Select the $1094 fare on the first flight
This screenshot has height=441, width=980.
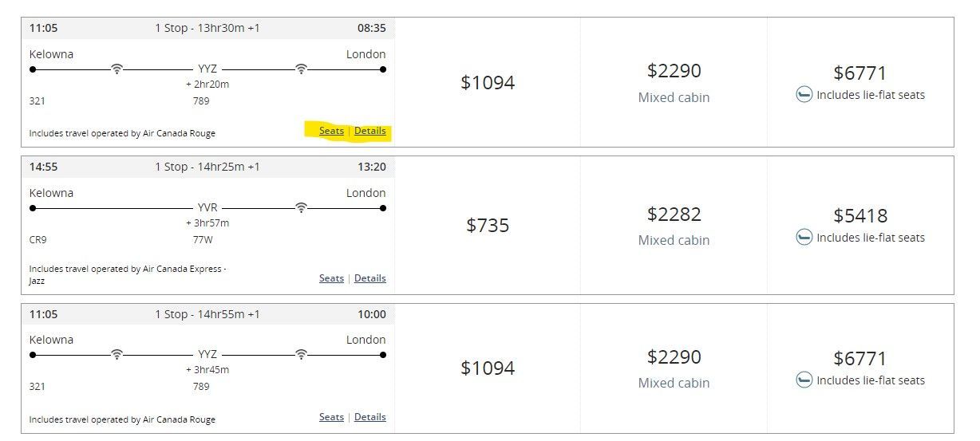(x=488, y=82)
